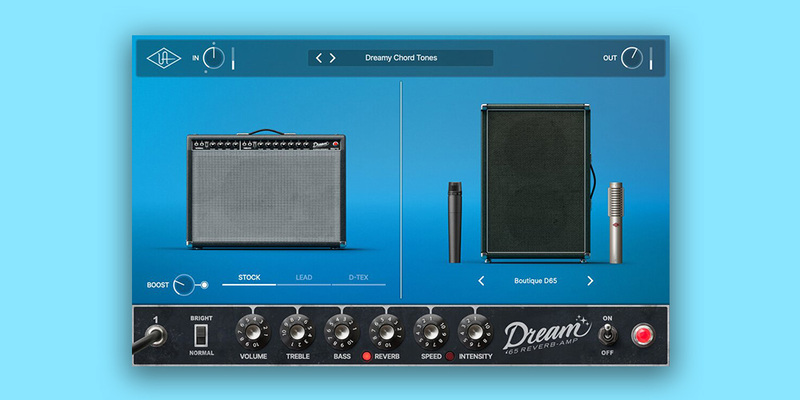Click the REVERB knob
The width and height of the screenshot is (800, 400).
pos(386,331)
